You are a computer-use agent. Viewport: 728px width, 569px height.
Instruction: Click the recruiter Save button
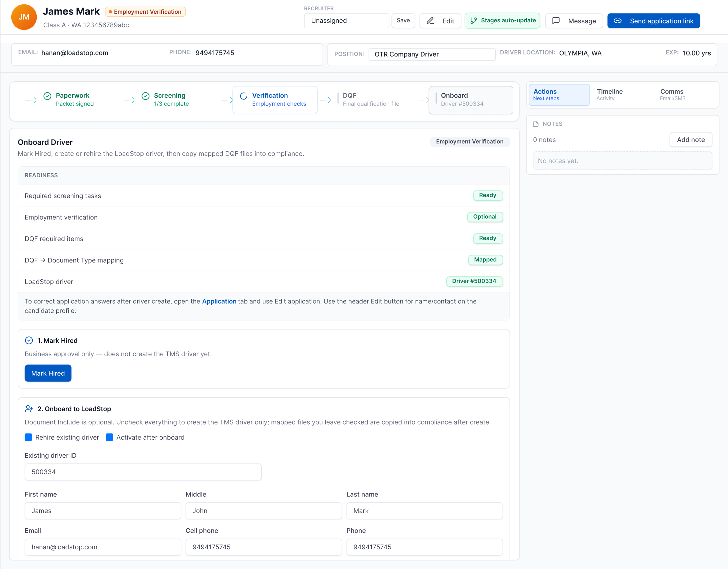click(403, 21)
